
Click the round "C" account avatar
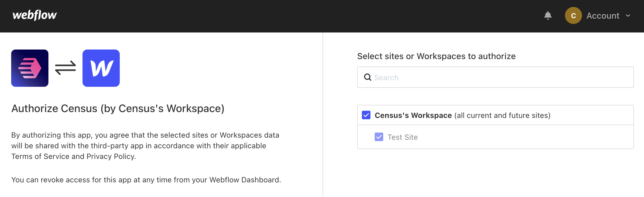[573, 16]
